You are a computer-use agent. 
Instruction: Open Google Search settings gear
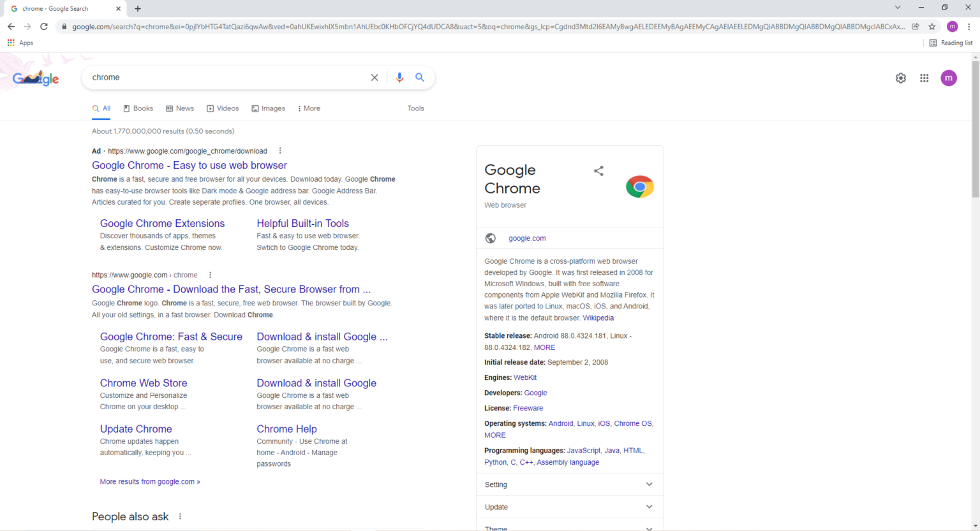[900, 78]
